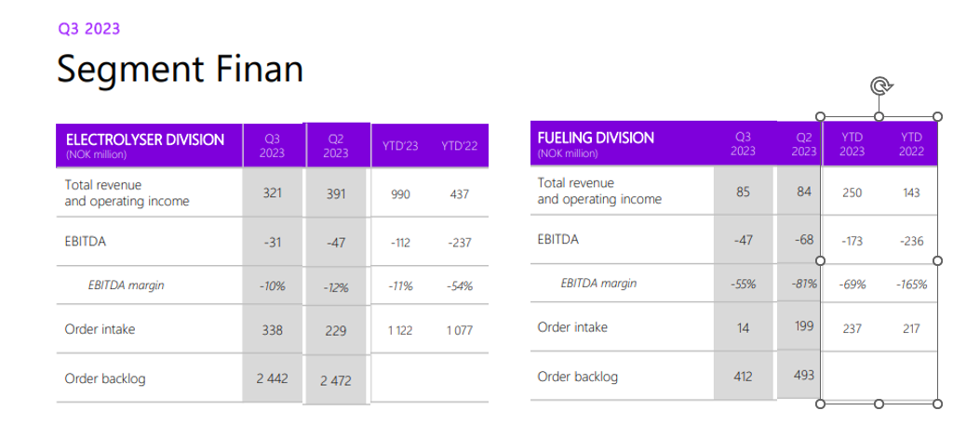Viewport: 980px width, 437px height.
Task: Click the Fueling Q3 total revenue value 85
Action: click(743, 192)
